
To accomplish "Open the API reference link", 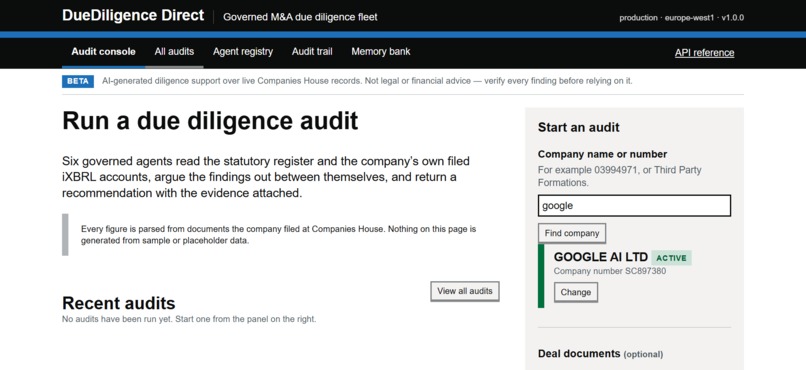I will 704,53.
